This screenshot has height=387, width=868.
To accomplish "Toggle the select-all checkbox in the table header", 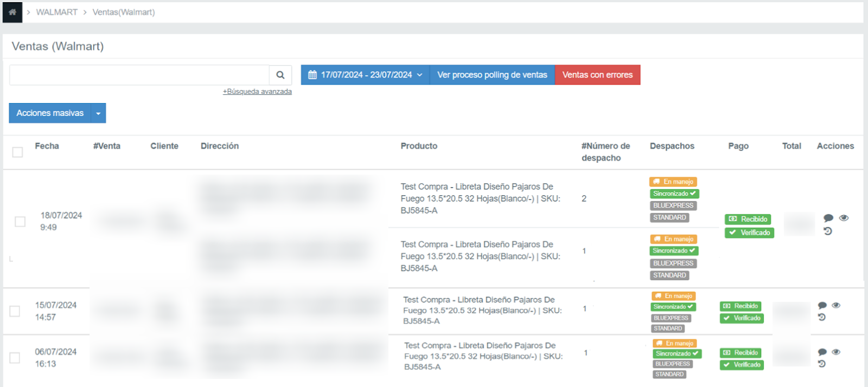I will click(17, 152).
